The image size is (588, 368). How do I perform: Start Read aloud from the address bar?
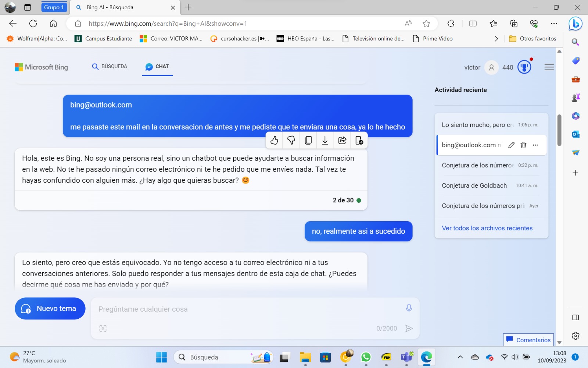(408, 24)
